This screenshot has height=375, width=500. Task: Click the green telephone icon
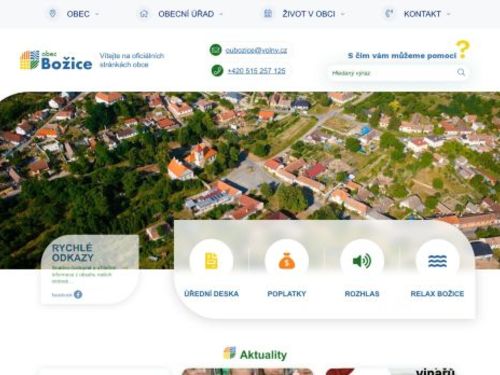pyautogui.click(x=217, y=70)
